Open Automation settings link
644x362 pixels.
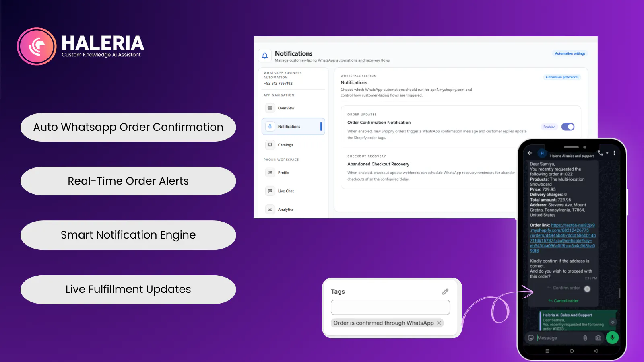click(x=570, y=53)
